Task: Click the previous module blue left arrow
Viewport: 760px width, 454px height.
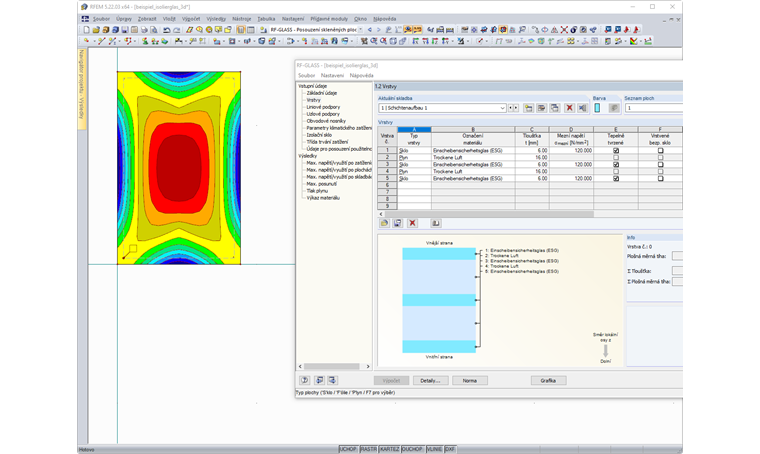Action: pyautogui.click(x=370, y=30)
